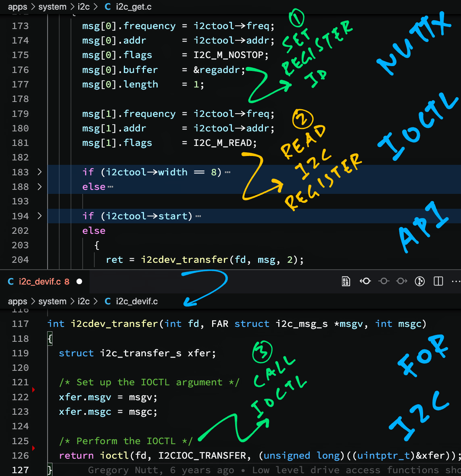Click line number 117 in lower editor

pos(20,324)
